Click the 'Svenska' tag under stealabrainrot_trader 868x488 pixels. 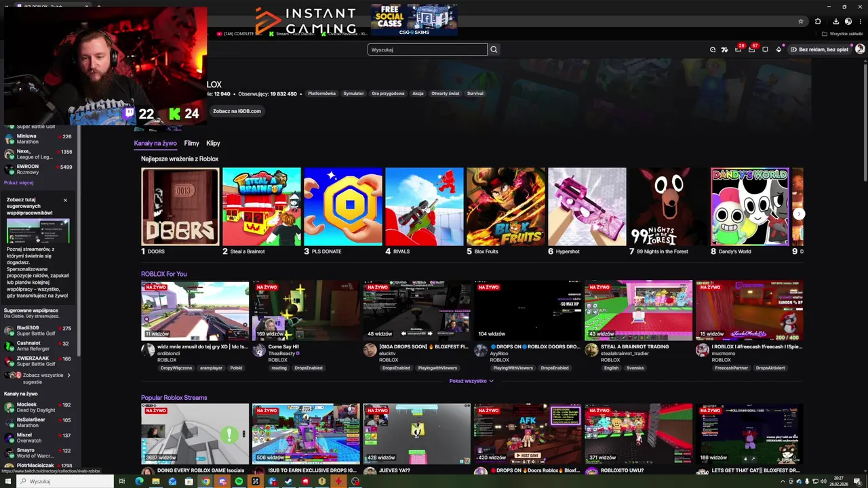[635, 368]
